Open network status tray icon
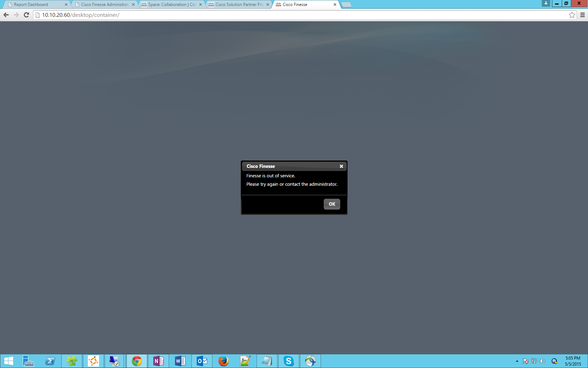 tap(534, 361)
